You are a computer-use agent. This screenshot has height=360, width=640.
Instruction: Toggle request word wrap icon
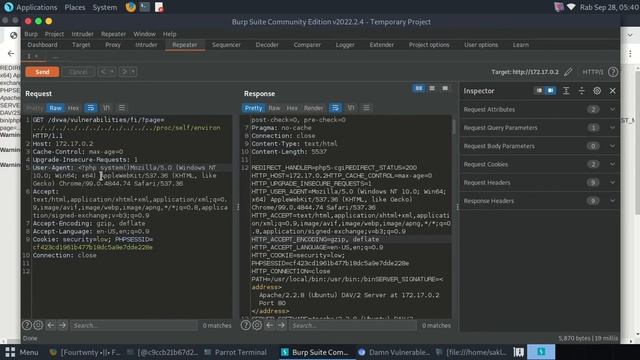coord(91,108)
